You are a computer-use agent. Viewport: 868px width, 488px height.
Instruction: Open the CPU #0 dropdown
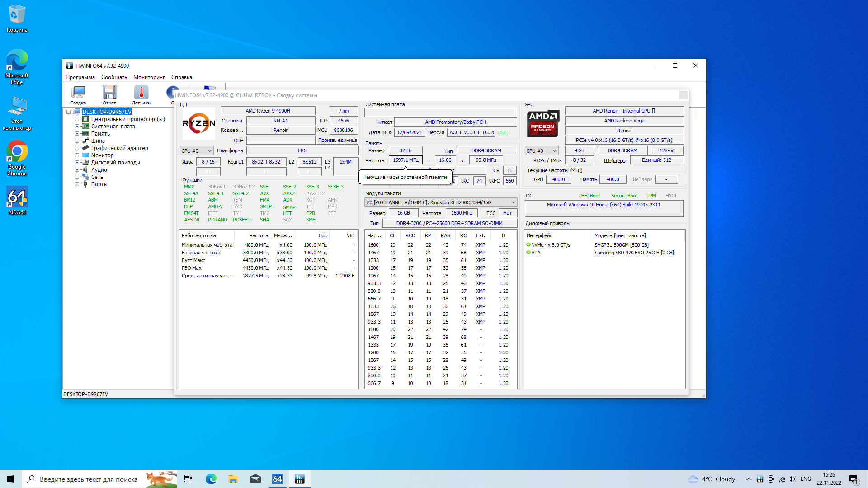[x=197, y=150]
